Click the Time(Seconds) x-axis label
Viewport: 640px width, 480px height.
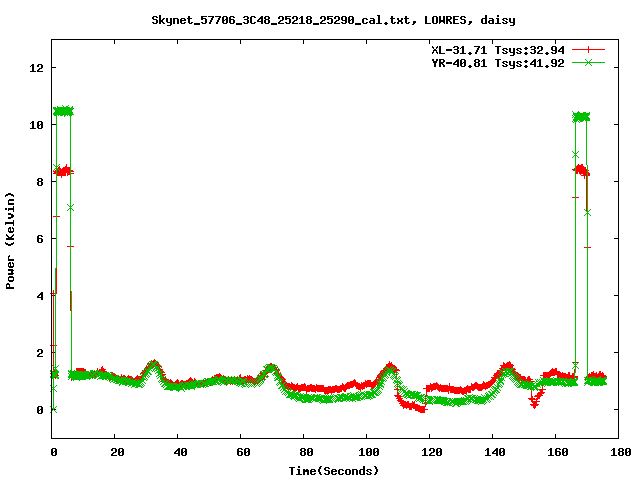click(x=334, y=471)
